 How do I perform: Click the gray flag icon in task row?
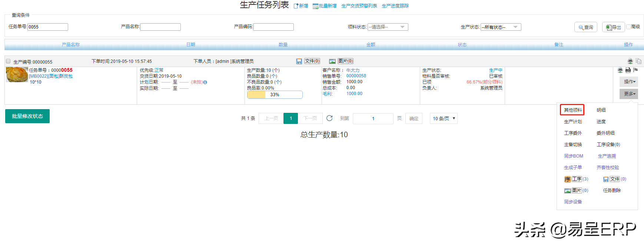[x=635, y=70]
